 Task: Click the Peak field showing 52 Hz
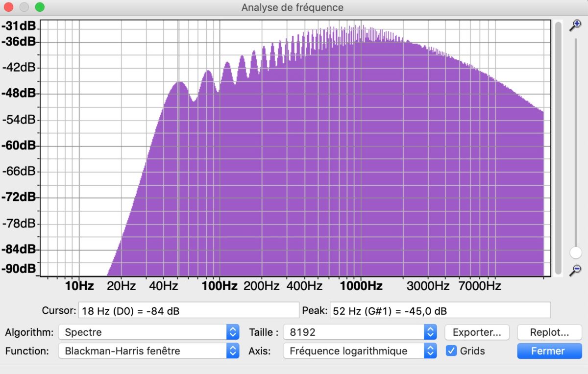coord(440,310)
